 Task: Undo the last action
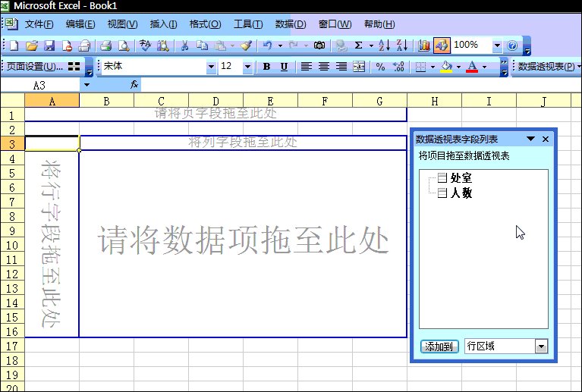tap(268, 45)
